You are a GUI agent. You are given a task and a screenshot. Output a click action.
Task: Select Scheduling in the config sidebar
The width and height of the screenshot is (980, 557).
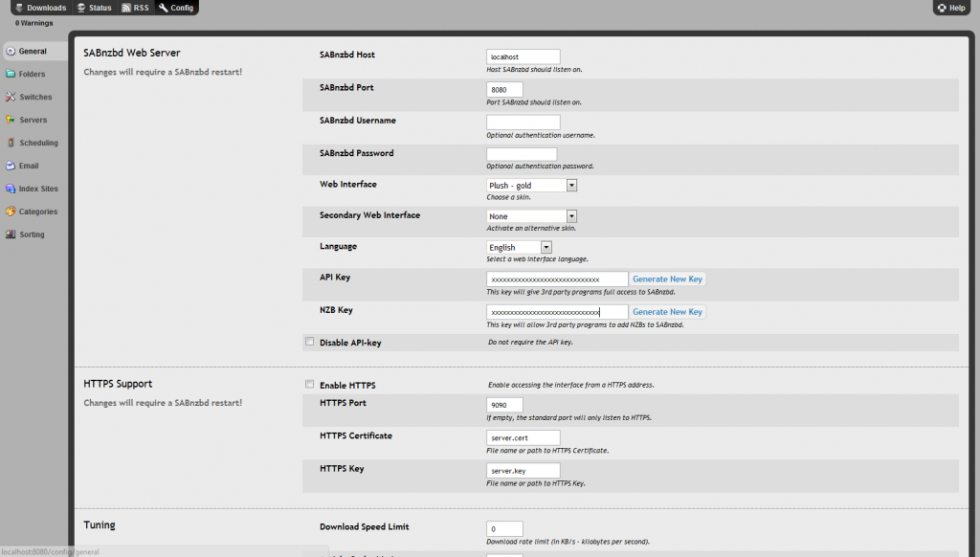pos(38,143)
